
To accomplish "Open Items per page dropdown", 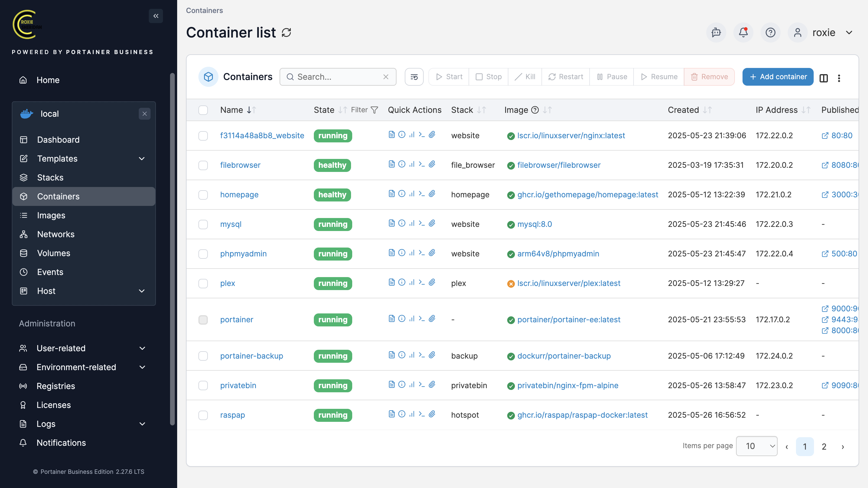I will pos(756,446).
